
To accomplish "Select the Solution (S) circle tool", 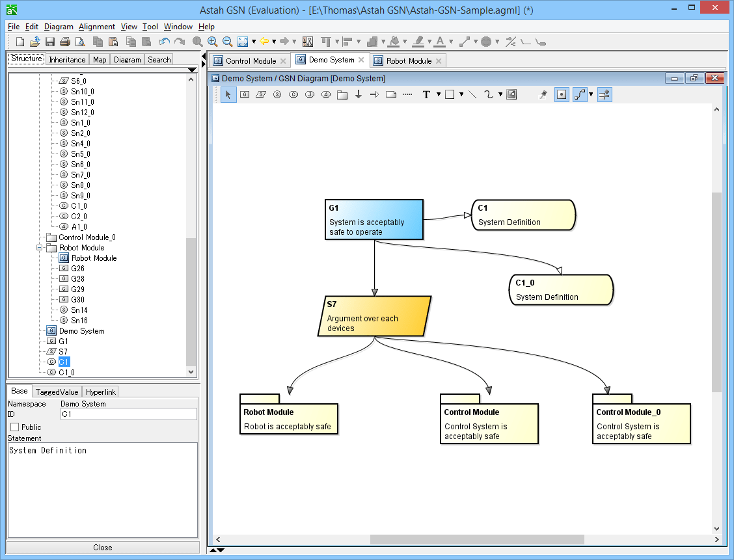I will 277,94.
